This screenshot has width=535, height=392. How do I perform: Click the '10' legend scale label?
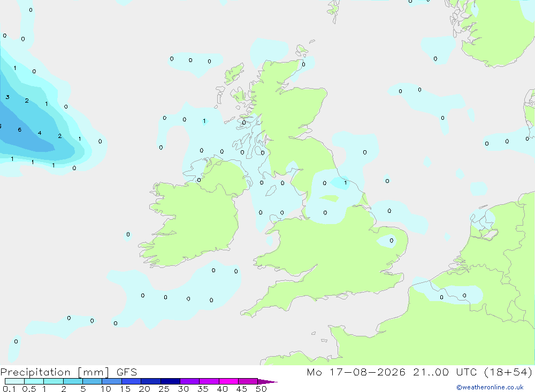pos(106,389)
